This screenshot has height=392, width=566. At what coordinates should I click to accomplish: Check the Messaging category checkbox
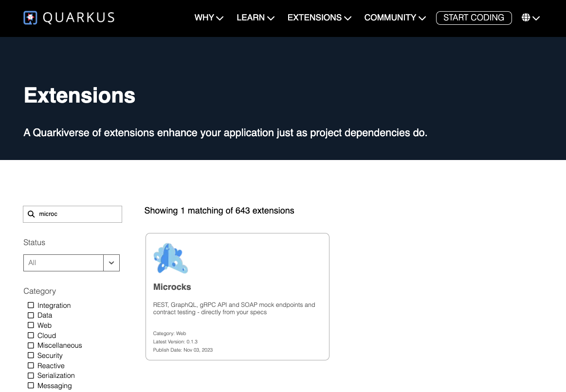(x=31, y=386)
